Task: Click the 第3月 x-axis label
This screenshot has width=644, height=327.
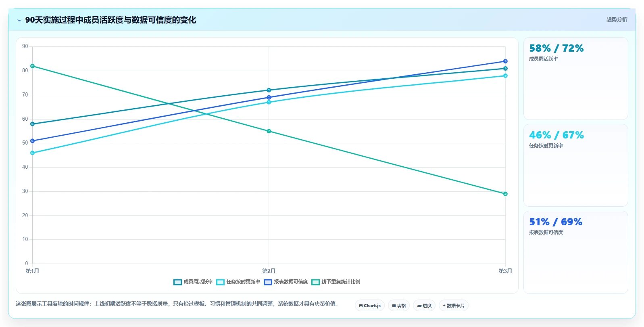Action: click(x=505, y=271)
